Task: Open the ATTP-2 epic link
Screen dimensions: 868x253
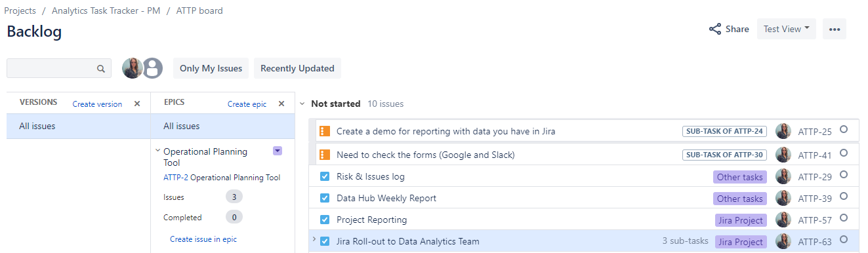Action: coord(175,178)
